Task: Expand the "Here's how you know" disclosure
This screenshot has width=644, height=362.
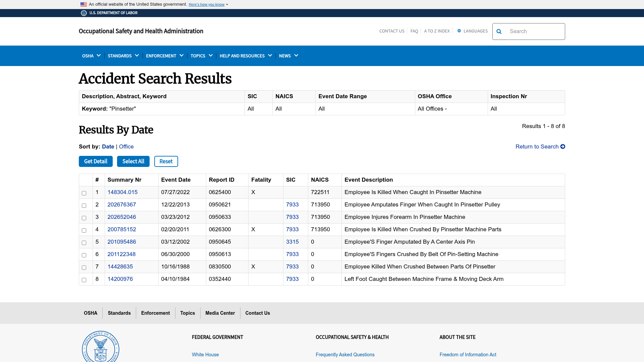Action: click(208, 4)
